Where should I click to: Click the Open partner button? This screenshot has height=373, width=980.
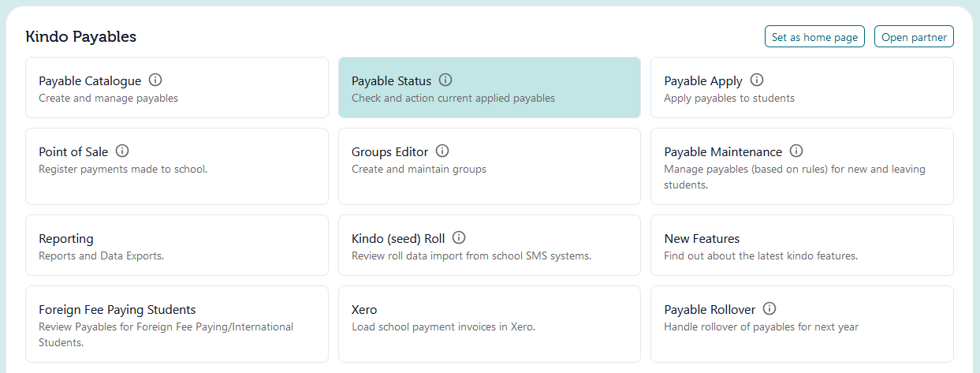pos(914,37)
